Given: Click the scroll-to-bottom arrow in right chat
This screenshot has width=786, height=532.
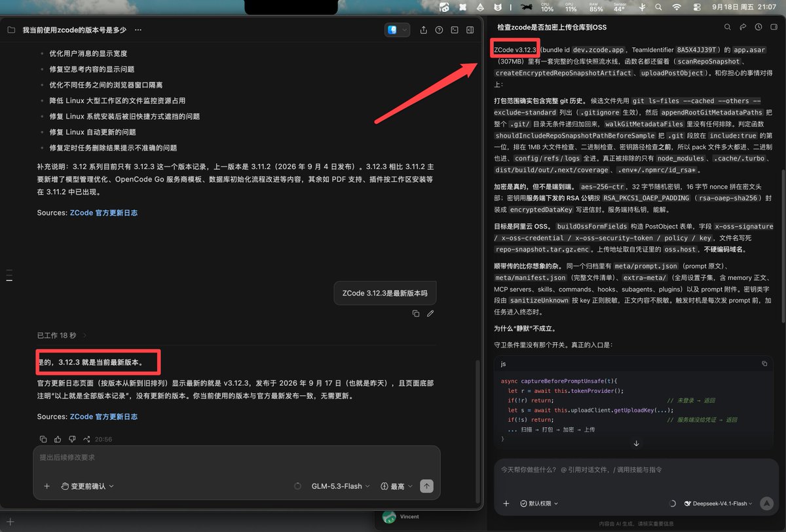Looking at the screenshot, I should tap(636, 444).
